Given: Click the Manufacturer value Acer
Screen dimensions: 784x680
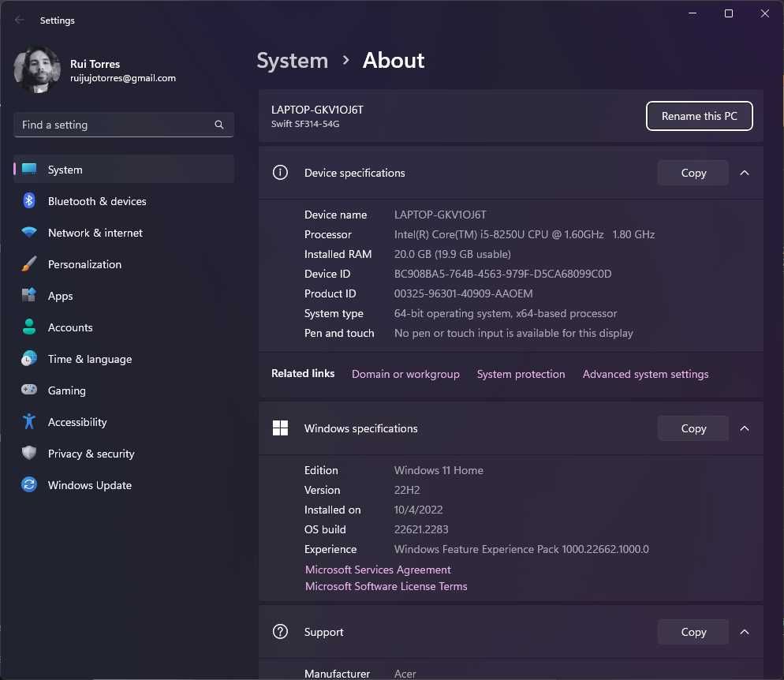Looking at the screenshot, I should coord(405,673).
